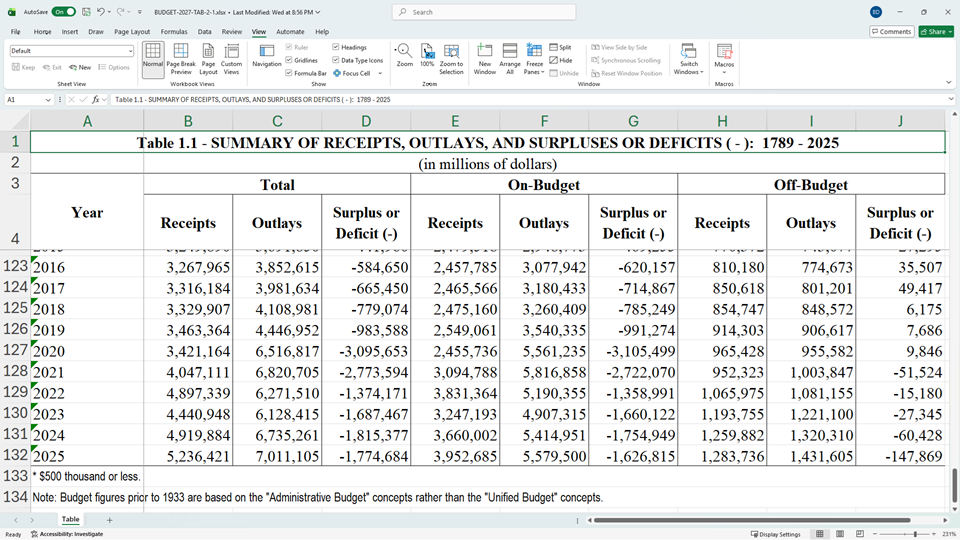The height and width of the screenshot is (540, 960).
Task: Switch to the Page Layout ribbon tab
Action: pos(132,32)
